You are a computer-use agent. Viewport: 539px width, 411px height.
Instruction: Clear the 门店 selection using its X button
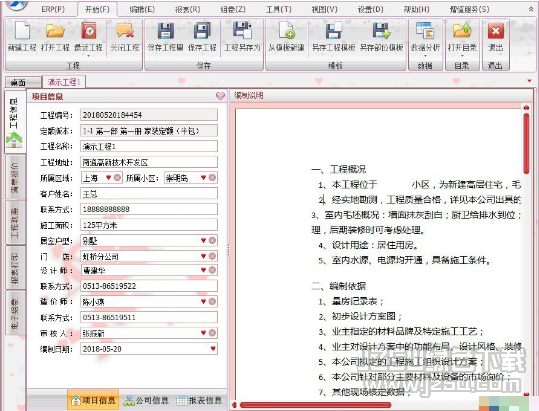(212, 256)
